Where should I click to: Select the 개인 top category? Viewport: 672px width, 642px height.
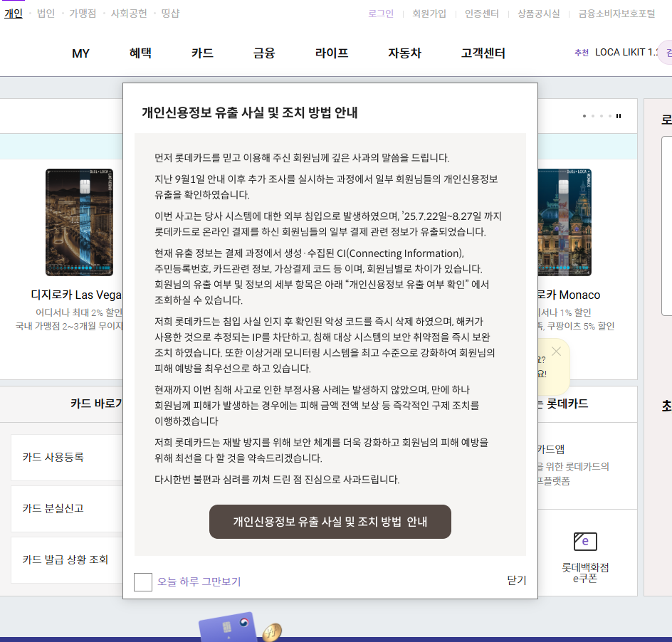tap(14, 14)
